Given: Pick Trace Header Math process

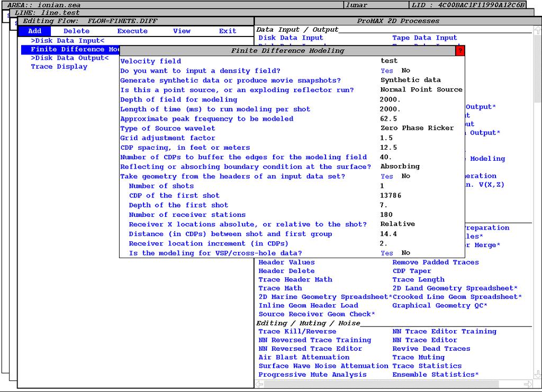Looking at the screenshot, I should tap(295, 279).
